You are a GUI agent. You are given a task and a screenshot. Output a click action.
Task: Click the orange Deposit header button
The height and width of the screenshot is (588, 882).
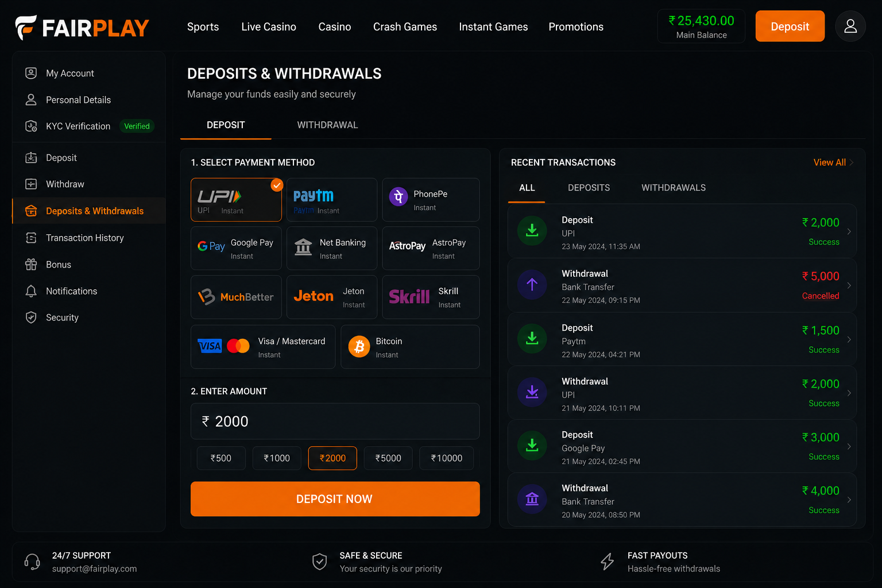tap(790, 26)
